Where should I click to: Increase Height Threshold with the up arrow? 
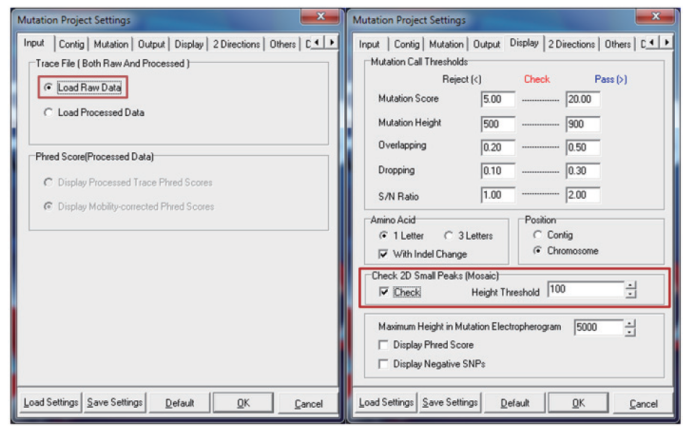630,287
